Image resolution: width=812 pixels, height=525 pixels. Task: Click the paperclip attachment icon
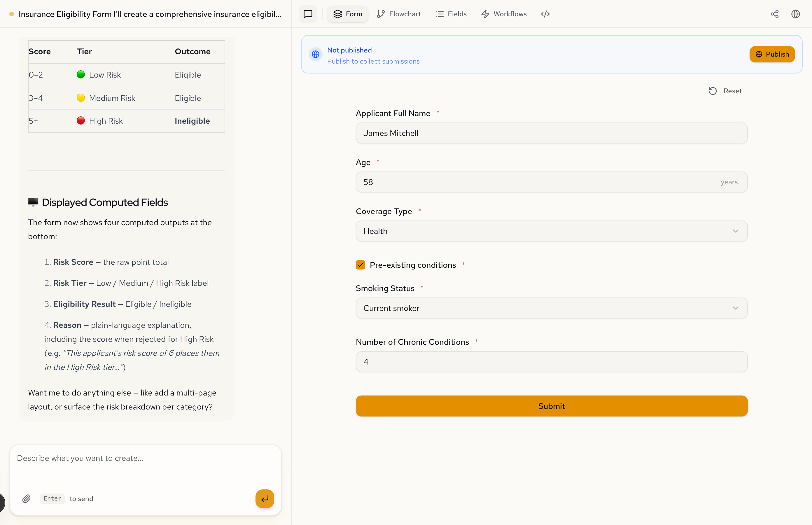coord(26,499)
